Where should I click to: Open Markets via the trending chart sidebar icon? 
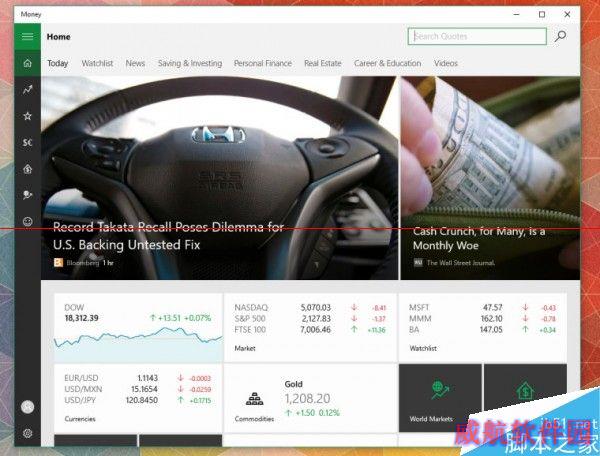pyautogui.click(x=27, y=90)
